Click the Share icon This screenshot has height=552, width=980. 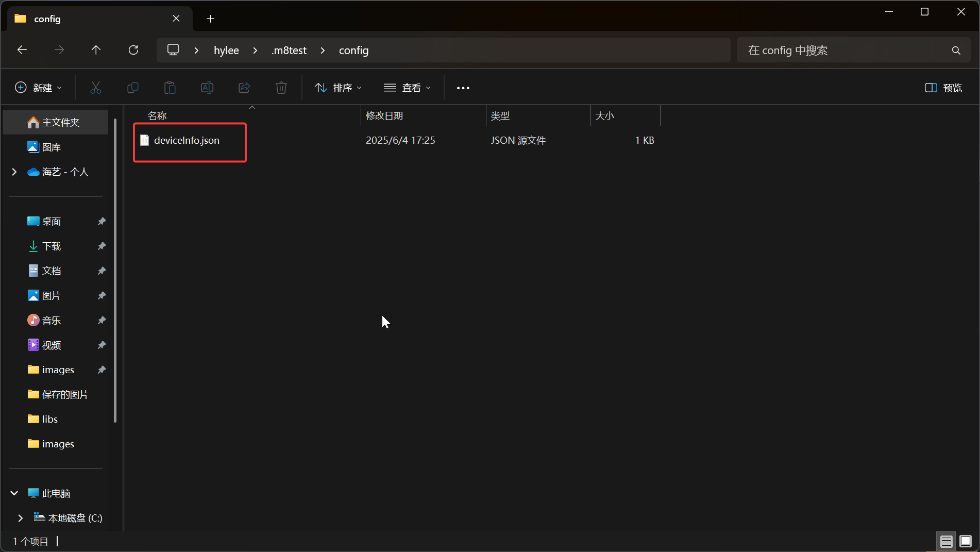(244, 87)
